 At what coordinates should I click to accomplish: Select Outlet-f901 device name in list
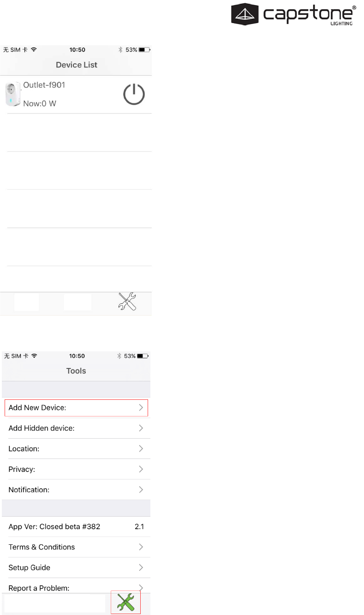click(x=44, y=85)
